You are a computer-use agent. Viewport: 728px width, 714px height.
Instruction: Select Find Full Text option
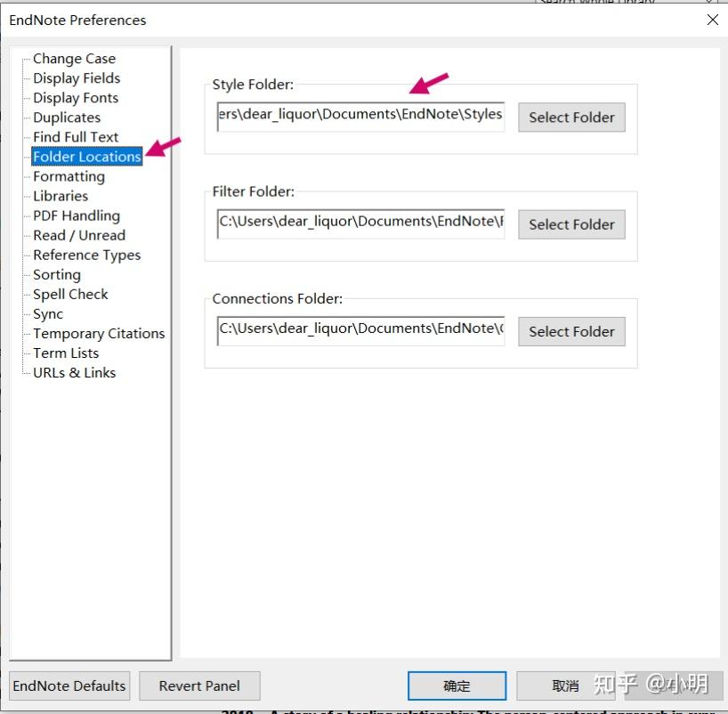[76, 137]
